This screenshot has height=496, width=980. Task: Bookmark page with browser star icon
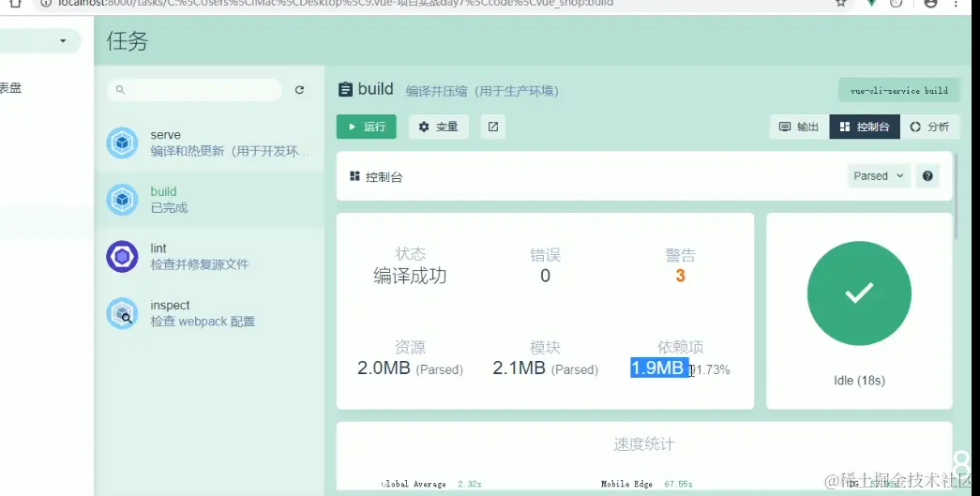pyautogui.click(x=841, y=3)
